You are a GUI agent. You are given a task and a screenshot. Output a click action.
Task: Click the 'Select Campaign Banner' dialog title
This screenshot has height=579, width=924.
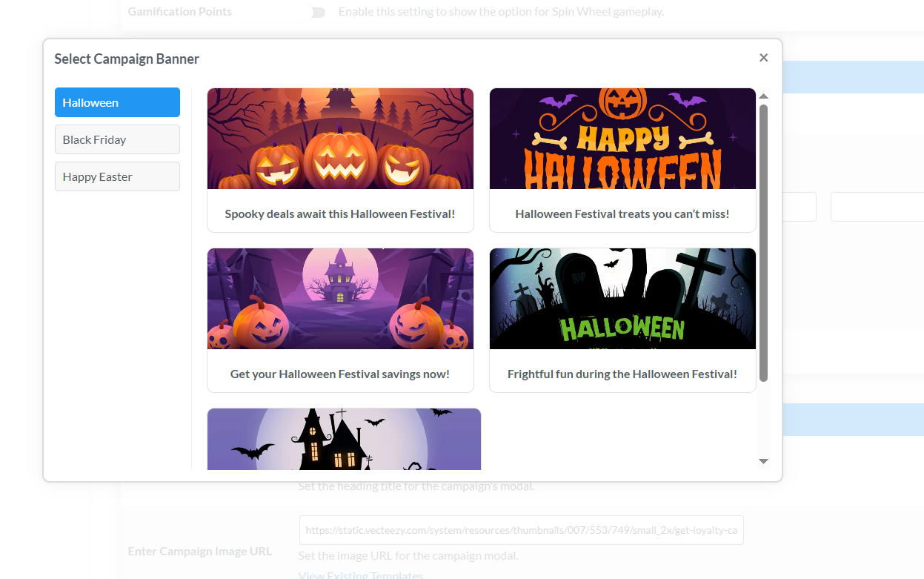[127, 59]
